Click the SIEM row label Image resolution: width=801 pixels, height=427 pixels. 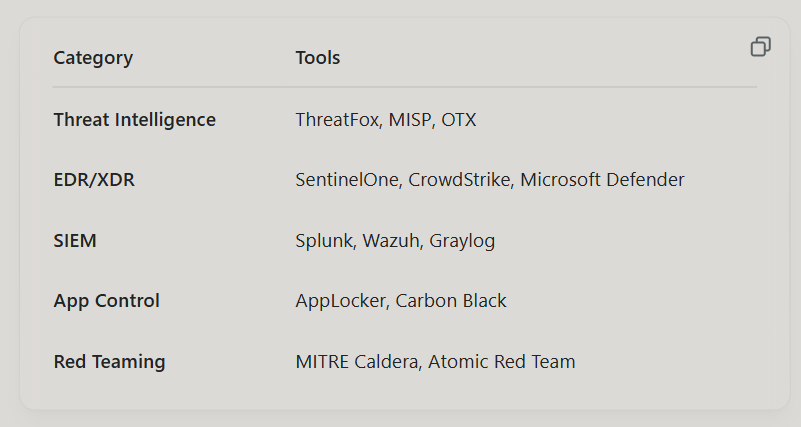tap(75, 241)
